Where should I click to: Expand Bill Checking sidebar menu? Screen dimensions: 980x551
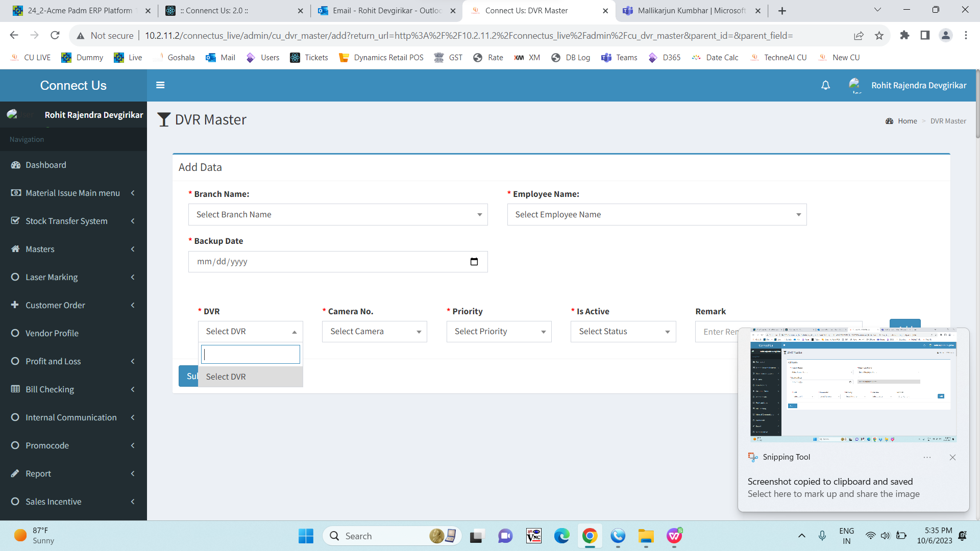click(x=73, y=389)
